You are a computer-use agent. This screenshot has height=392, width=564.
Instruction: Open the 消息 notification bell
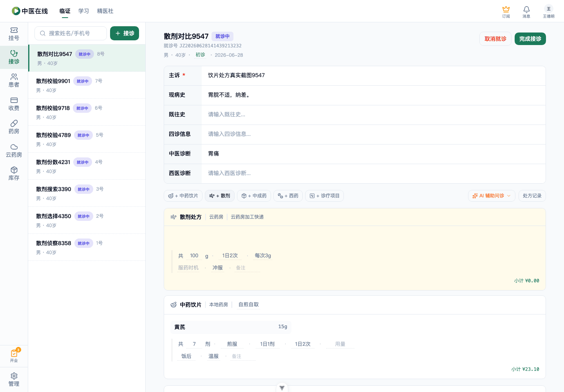point(526,12)
